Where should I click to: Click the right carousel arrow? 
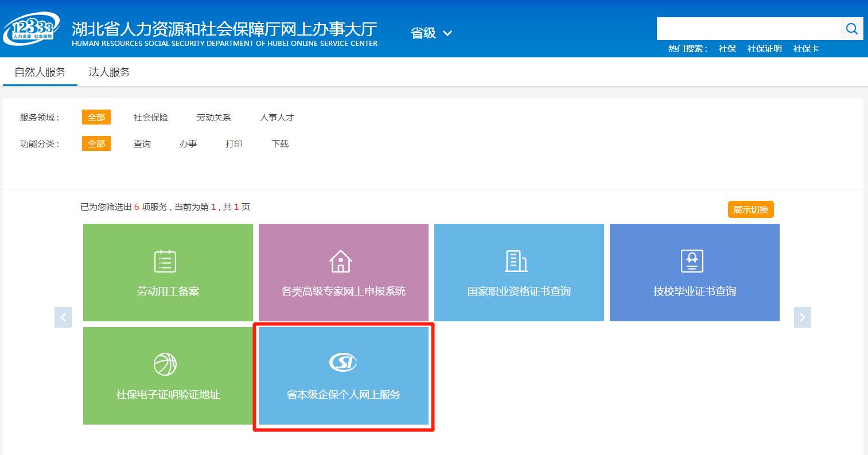pos(802,317)
